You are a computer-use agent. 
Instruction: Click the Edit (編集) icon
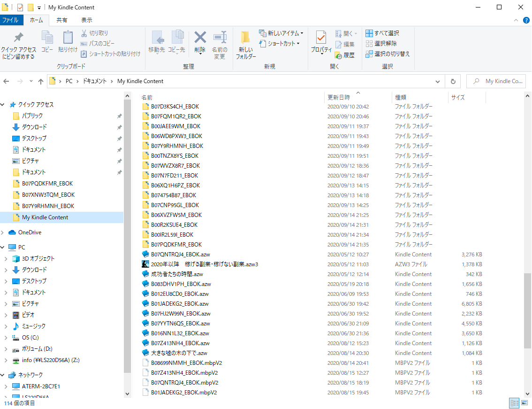338,44
